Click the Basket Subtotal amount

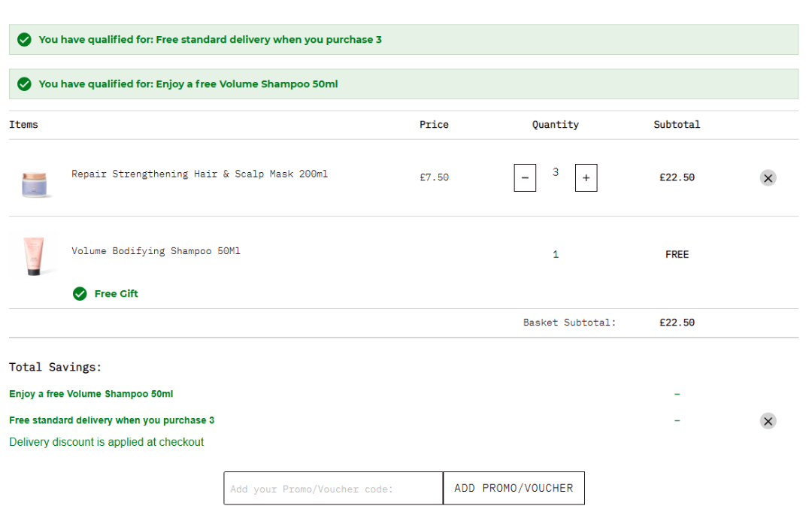pos(677,323)
